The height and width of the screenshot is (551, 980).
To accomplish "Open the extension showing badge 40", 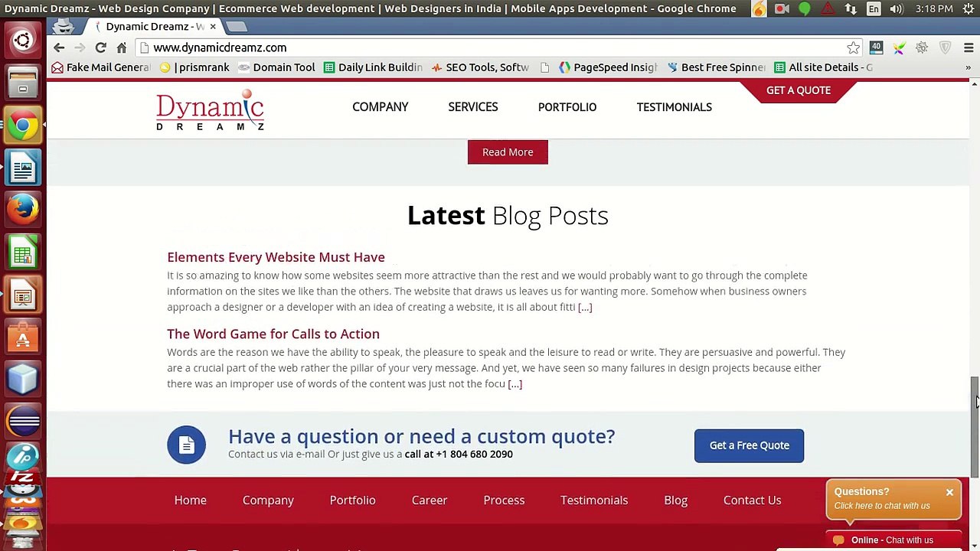I will 876,47.
